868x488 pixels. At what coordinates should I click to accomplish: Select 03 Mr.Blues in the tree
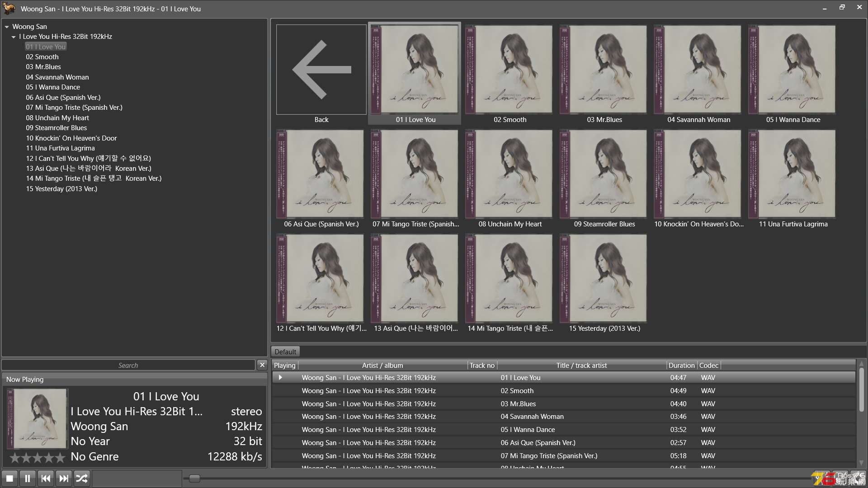(43, 67)
